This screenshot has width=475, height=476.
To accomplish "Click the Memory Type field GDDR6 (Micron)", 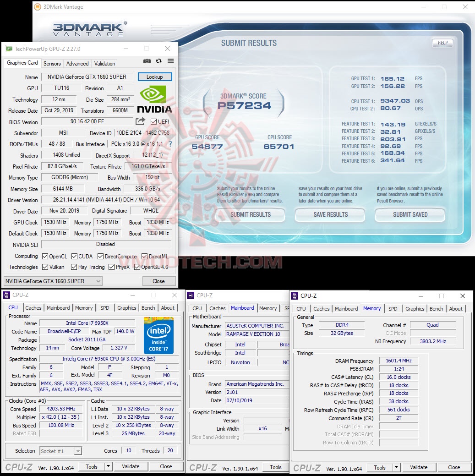I will point(70,177).
